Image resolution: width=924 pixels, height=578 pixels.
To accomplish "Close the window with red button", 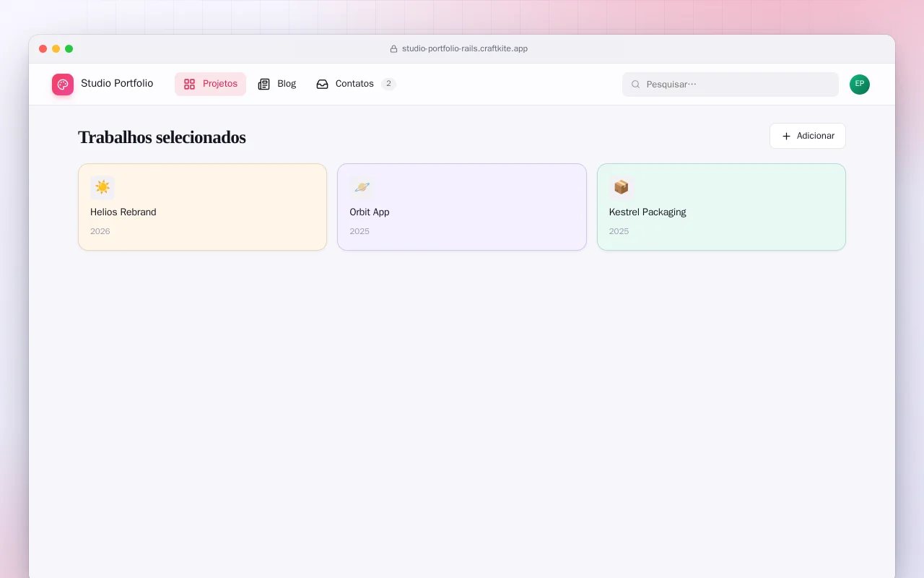I will tap(43, 49).
